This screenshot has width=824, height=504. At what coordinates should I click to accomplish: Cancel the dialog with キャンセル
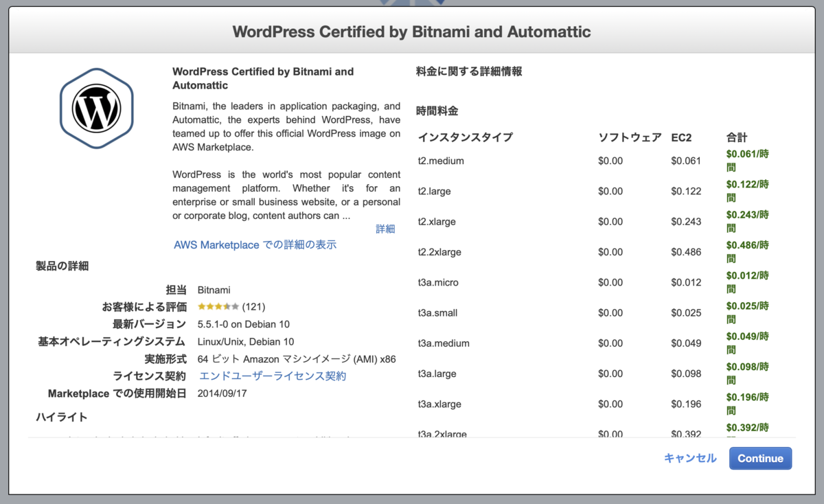(x=690, y=458)
